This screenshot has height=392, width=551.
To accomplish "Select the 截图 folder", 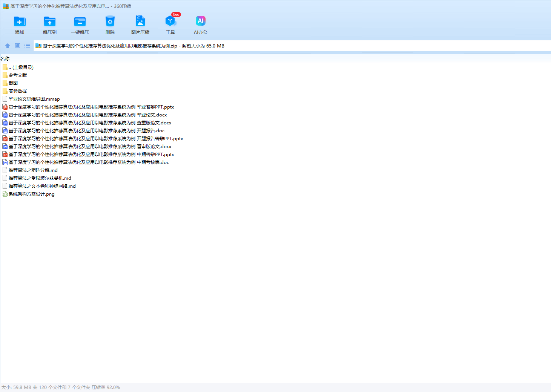I will (x=13, y=83).
